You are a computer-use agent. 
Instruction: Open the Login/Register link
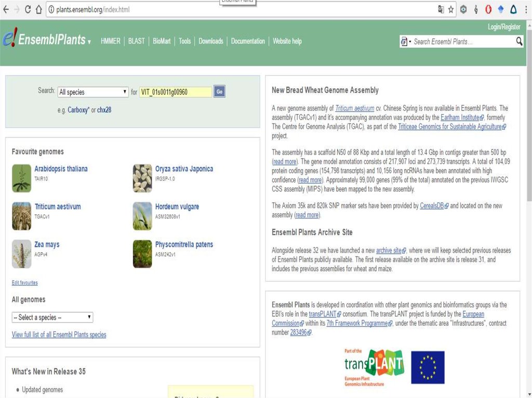coord(503,27)
